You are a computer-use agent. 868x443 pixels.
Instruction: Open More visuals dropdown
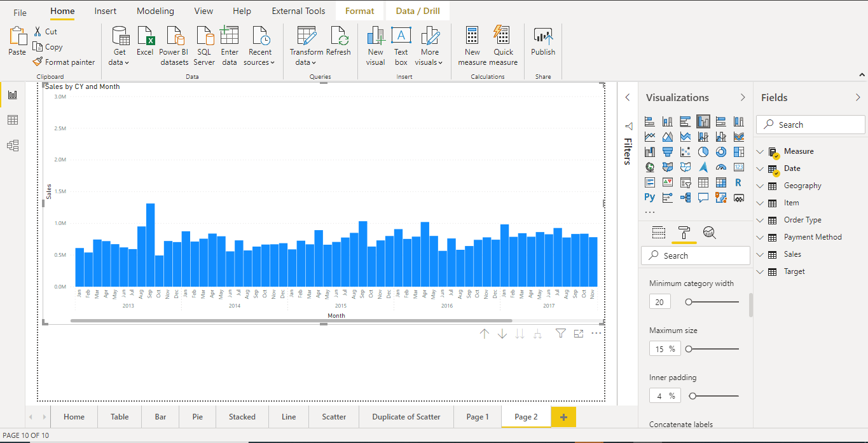pyautogui.click(x=429, y=46)
